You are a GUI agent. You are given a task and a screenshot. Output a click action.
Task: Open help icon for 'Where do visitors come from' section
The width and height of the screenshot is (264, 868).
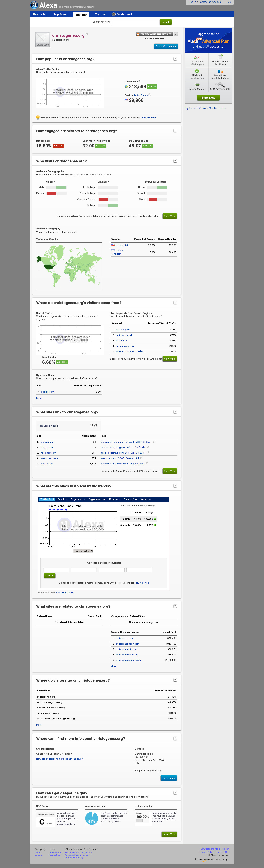[175, 303]
